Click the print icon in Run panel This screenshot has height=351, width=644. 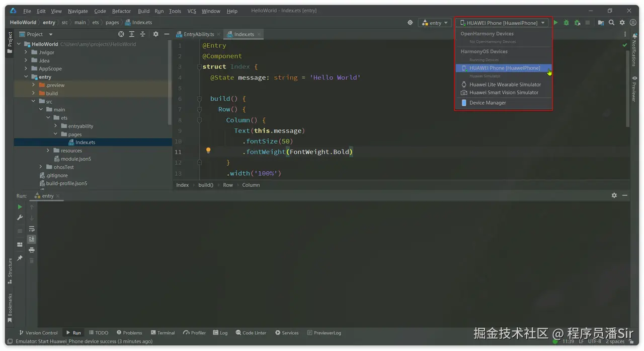coord(32,250)
